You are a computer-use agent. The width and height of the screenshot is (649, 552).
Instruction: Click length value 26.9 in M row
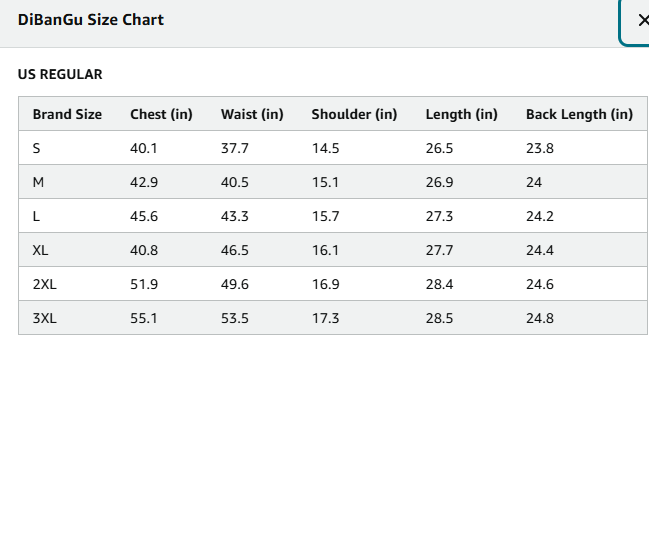coord(440,182)
